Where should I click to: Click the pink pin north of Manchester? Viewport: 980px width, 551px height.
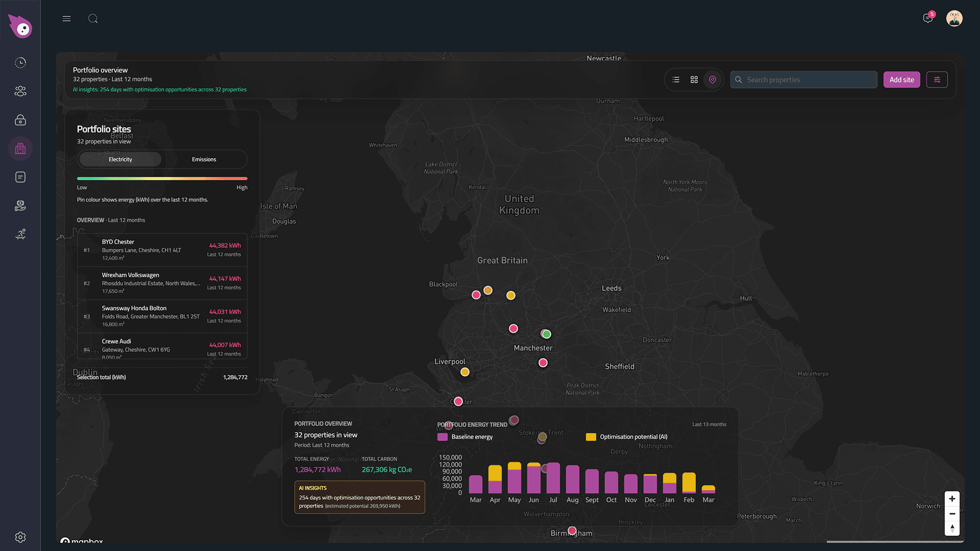tap(513, 329)
